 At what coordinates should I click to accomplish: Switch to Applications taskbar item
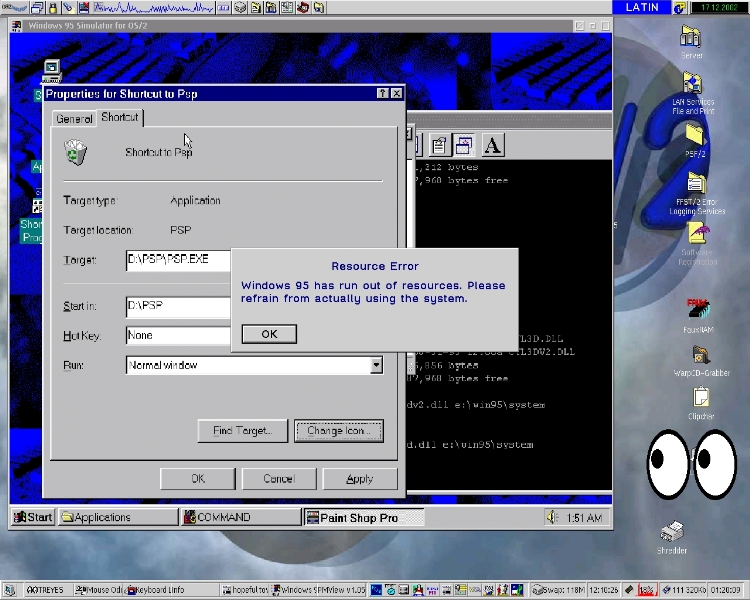coord(118,517)
